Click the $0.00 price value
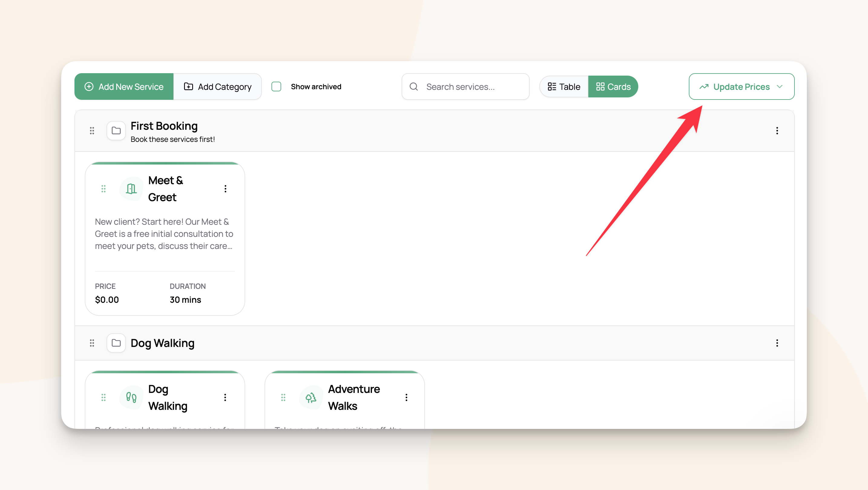The image size is (868, 490). pyautogui.click(x=107, y=300)
